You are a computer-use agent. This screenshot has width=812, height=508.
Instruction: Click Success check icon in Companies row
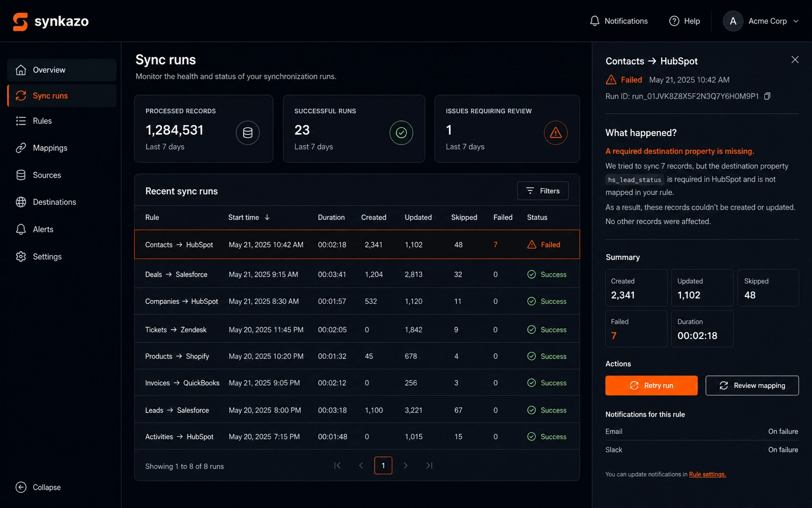[x=531, y=302]
